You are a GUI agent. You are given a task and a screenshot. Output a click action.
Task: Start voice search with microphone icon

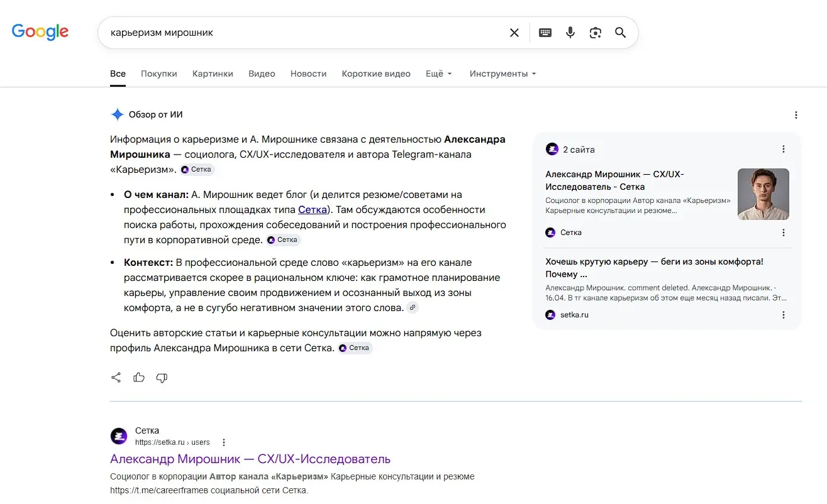pyautogui.click(x=570, y=33)
